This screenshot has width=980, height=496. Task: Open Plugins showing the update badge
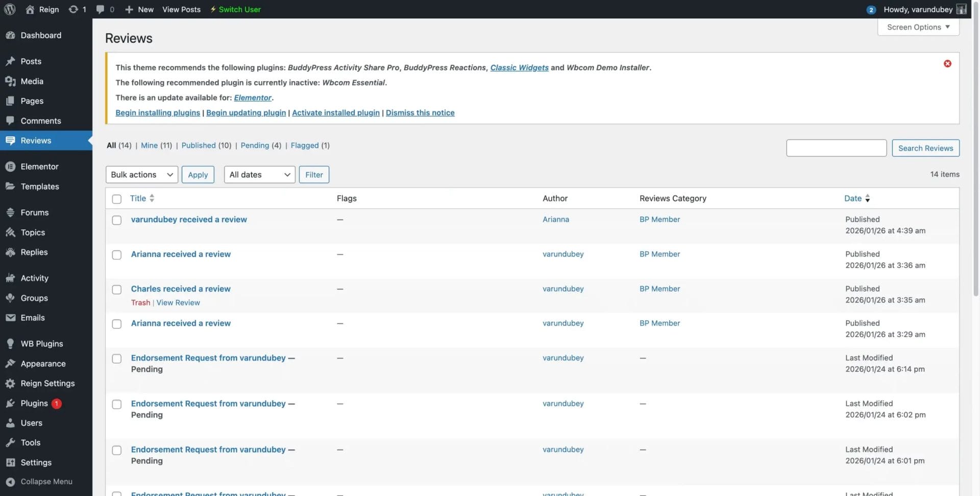34,403
